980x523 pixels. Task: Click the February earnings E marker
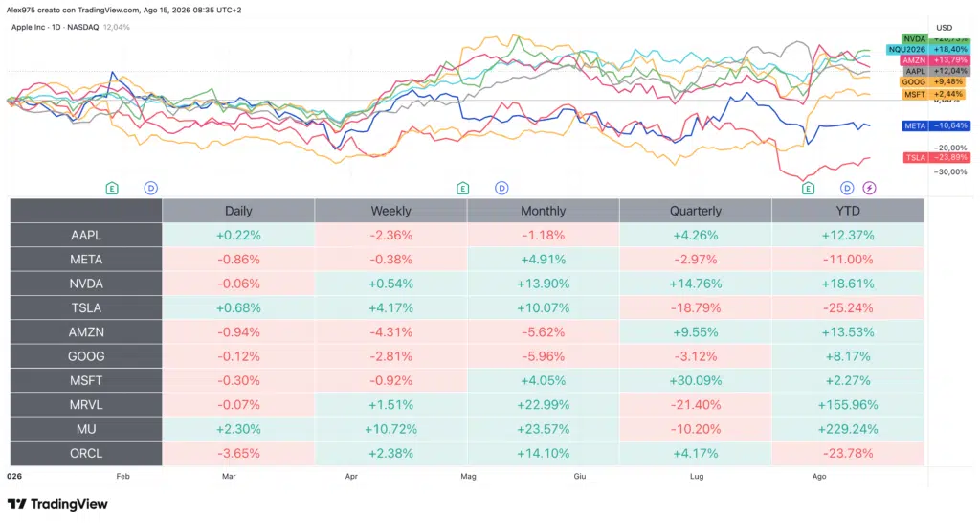point(112,189)
